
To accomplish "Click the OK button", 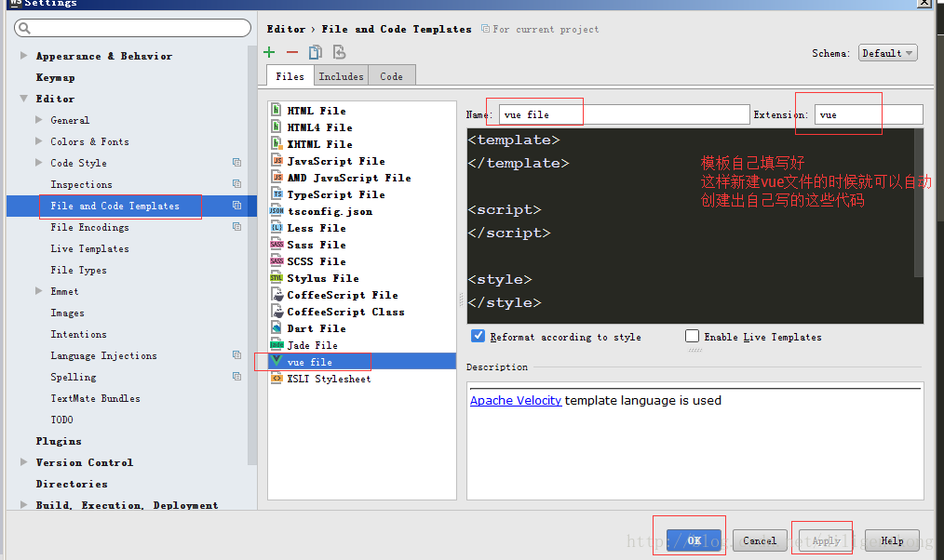I will pyautogui.click(x=694, y=540).
